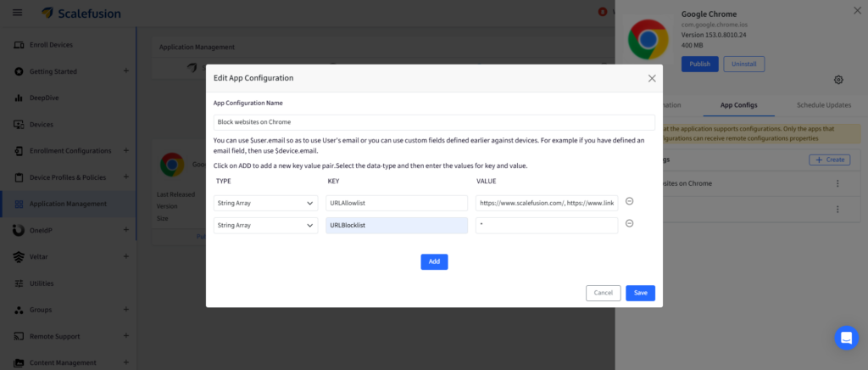Focus the value field containing scalefusion URLs
The height and width of the screenshot is (370, 868).
coord(547,204)
